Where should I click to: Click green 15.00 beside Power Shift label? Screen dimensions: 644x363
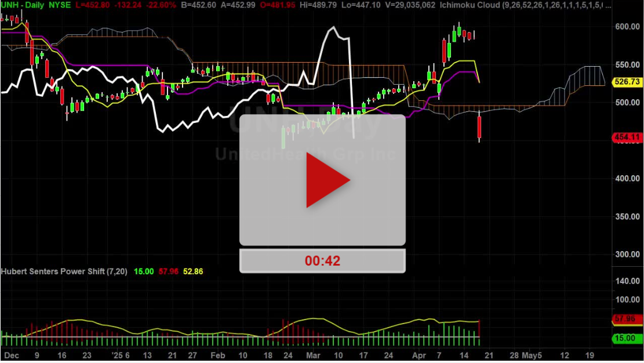144,271
